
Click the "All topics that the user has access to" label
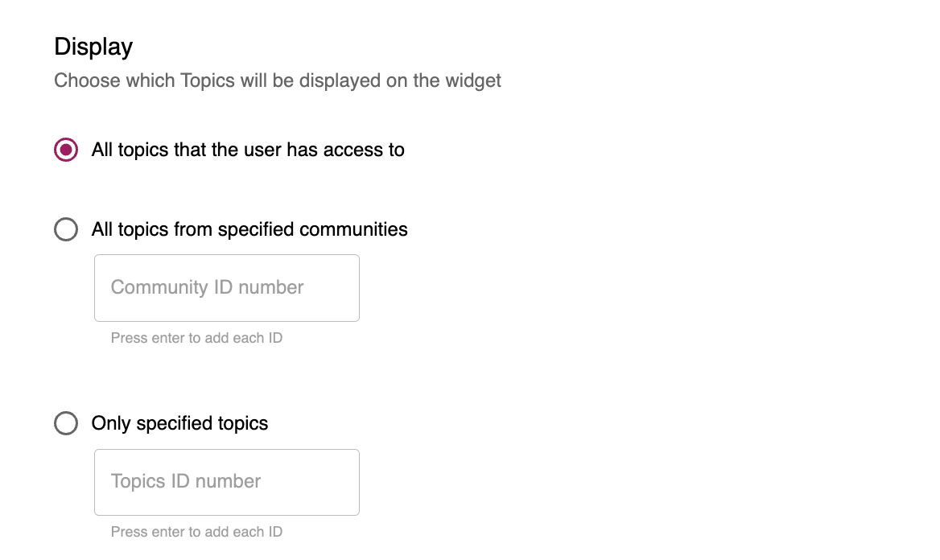click(x=248, y=150)
